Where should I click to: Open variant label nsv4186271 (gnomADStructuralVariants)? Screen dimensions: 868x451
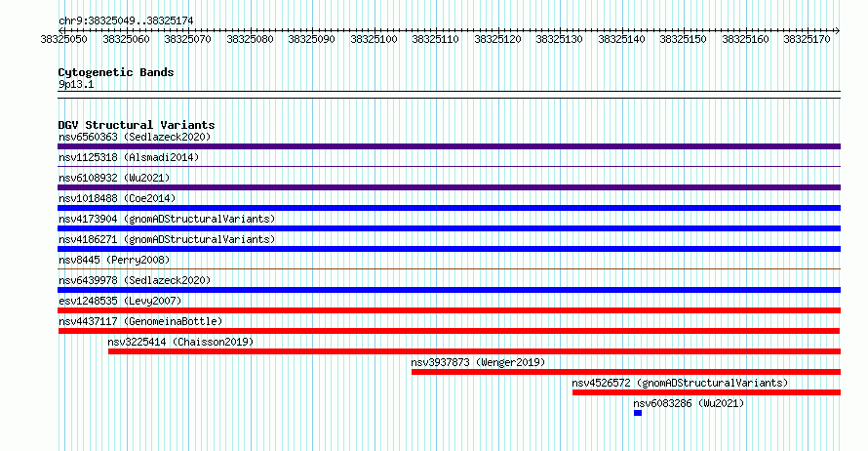point(167,239)
